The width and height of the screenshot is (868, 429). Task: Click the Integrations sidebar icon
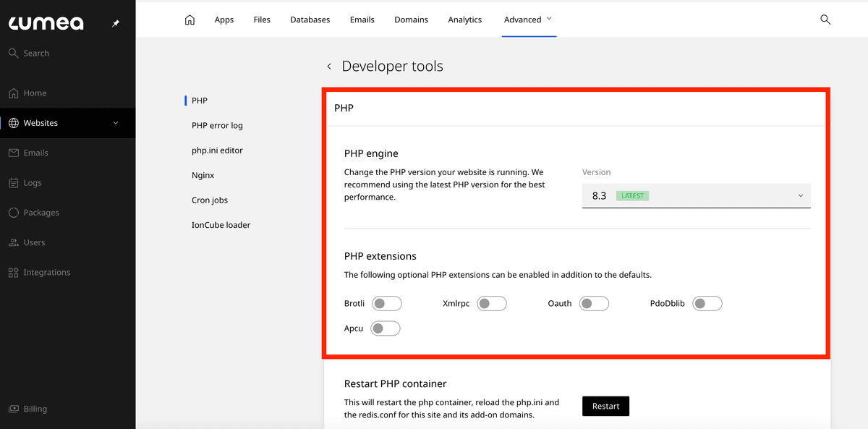tap(14, 273)
